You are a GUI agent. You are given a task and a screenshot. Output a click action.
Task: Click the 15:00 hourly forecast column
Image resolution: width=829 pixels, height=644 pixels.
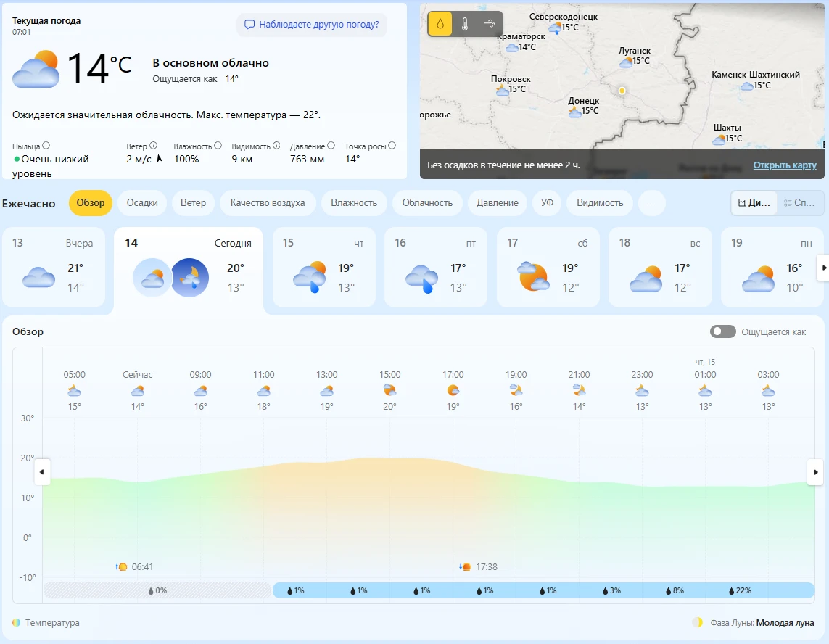coord(389,390)
